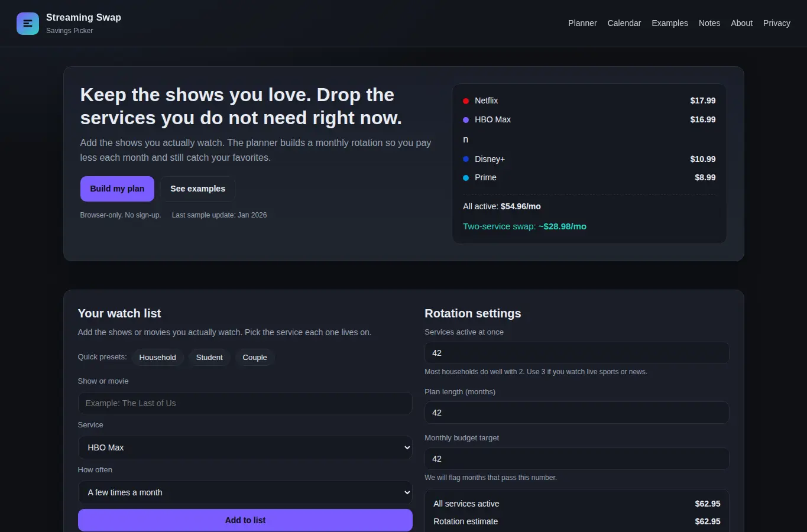807x532 pixels.
Task: Select Notes in the header menu
Action: point(709,23)
